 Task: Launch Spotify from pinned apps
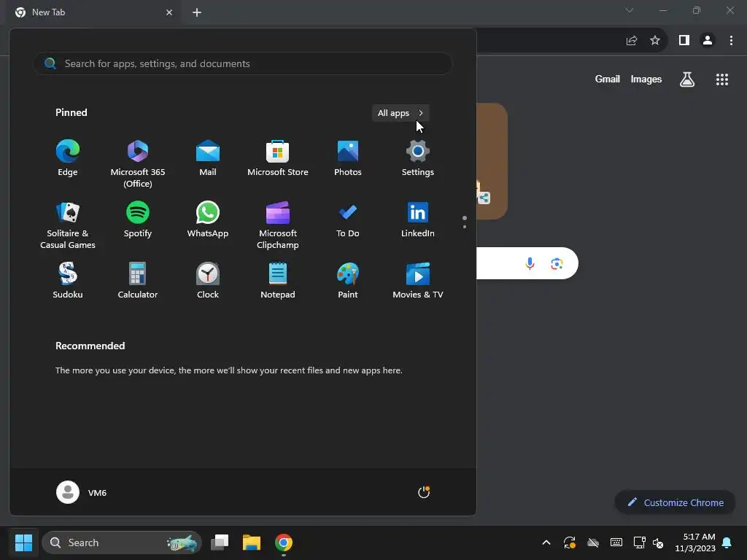[138, 219]
